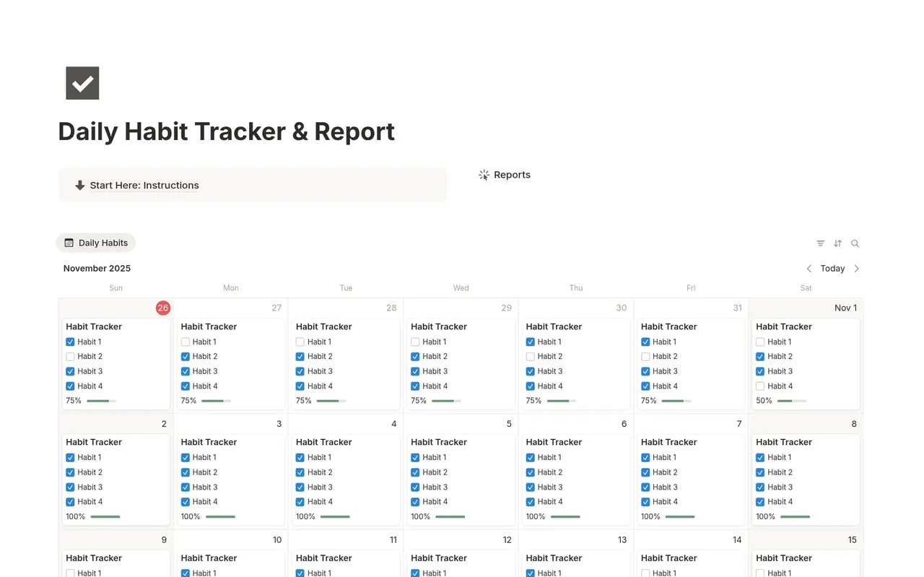Click the Sun weekday column header

115,288
